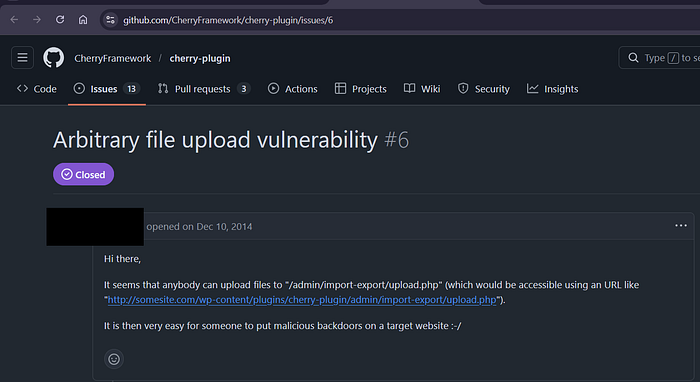Focus the GitHub search field

pos(660,58)
